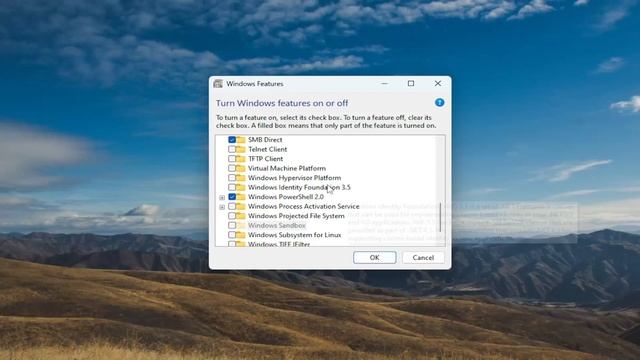Select Windows PowerShell 2.0 text

(x=286, y=197)
